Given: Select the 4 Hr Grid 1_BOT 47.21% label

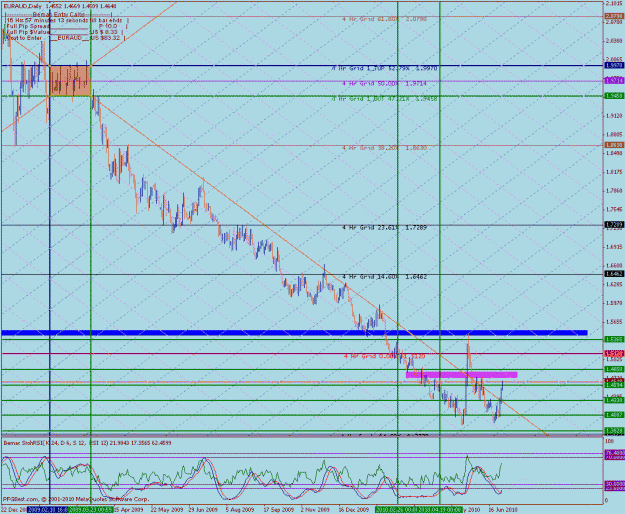Looking at the screenshot, I should coord(384,98).
